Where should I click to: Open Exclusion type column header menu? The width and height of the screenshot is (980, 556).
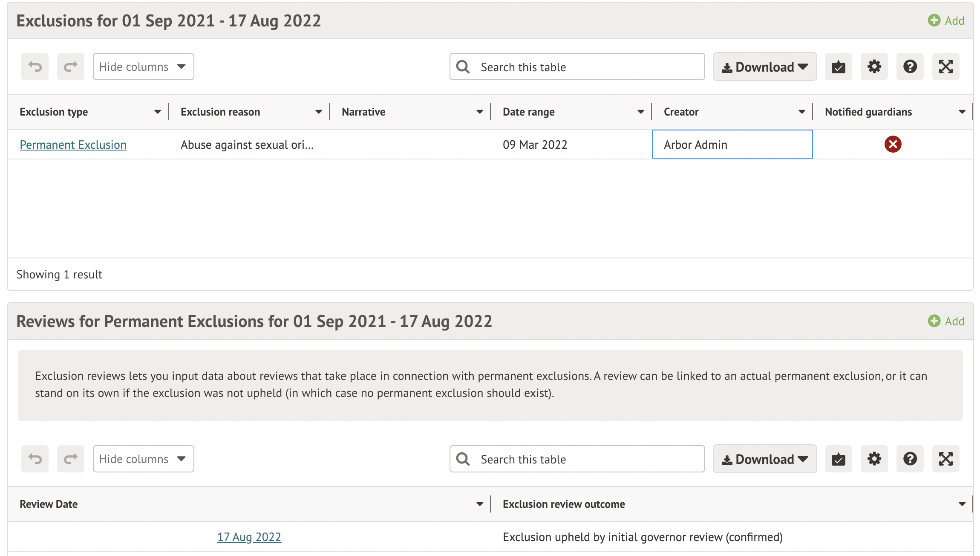(158, 112)
